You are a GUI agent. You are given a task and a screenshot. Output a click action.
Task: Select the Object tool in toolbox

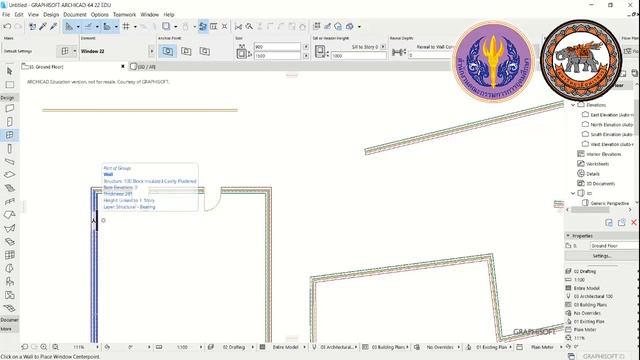[9, 282]
